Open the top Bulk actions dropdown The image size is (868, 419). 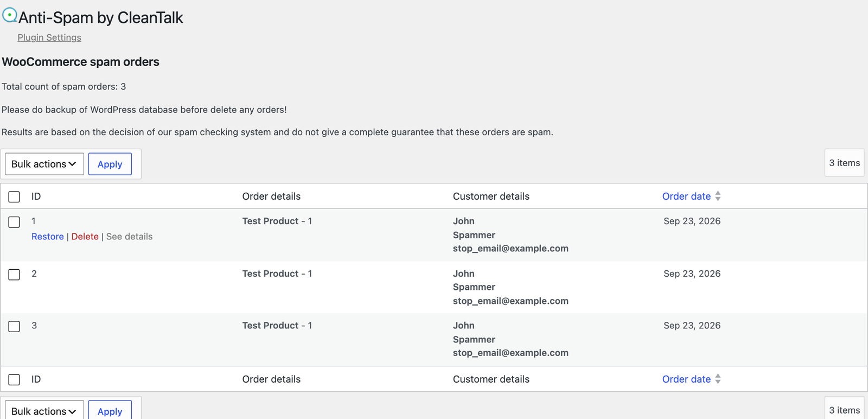tap(44, 164)
